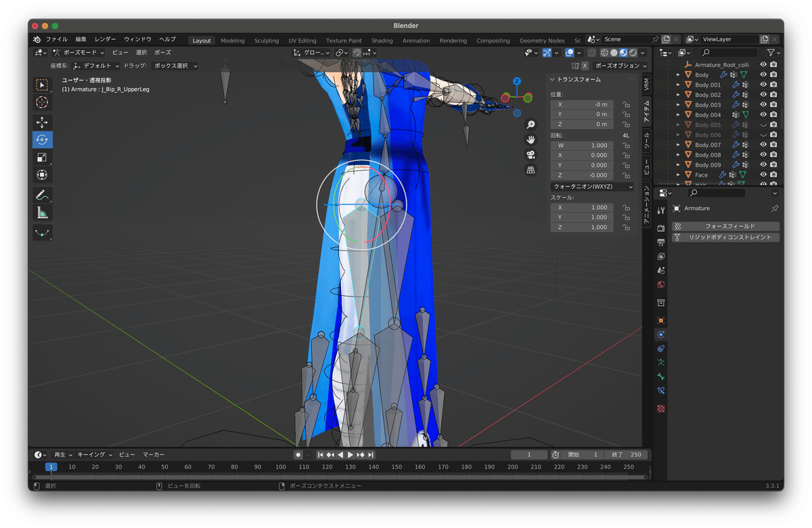Expand the Body.007 outliner entry
The image size is (812, 528).
click(x=678, y=145)
